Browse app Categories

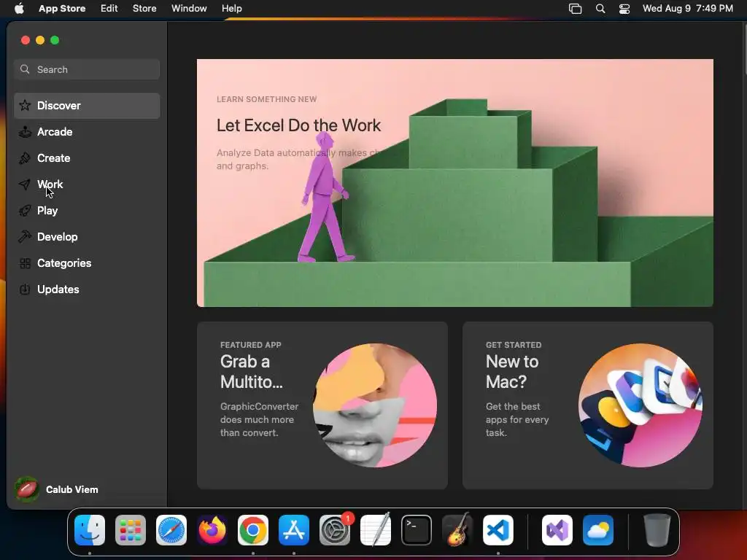pos(87,262)
